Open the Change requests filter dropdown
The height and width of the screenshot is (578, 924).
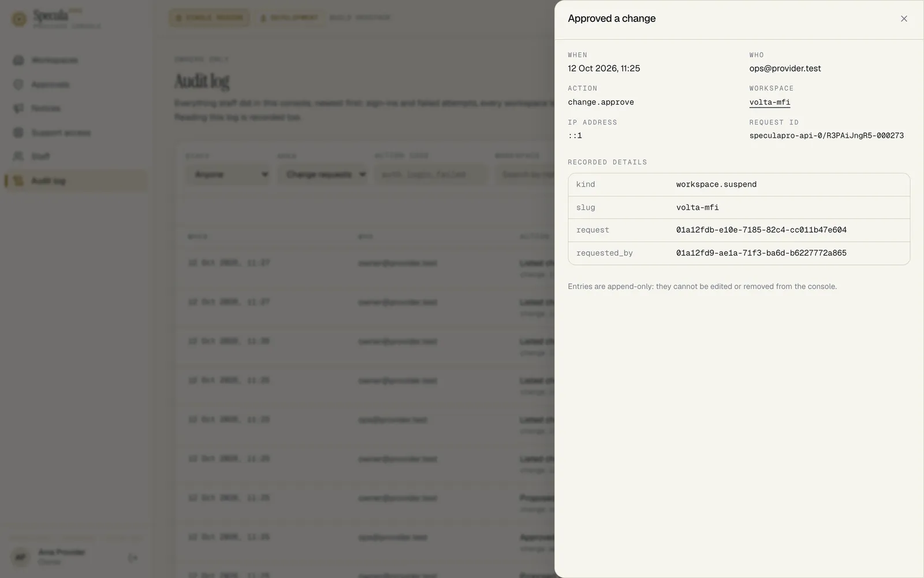(x=322, y=175)
